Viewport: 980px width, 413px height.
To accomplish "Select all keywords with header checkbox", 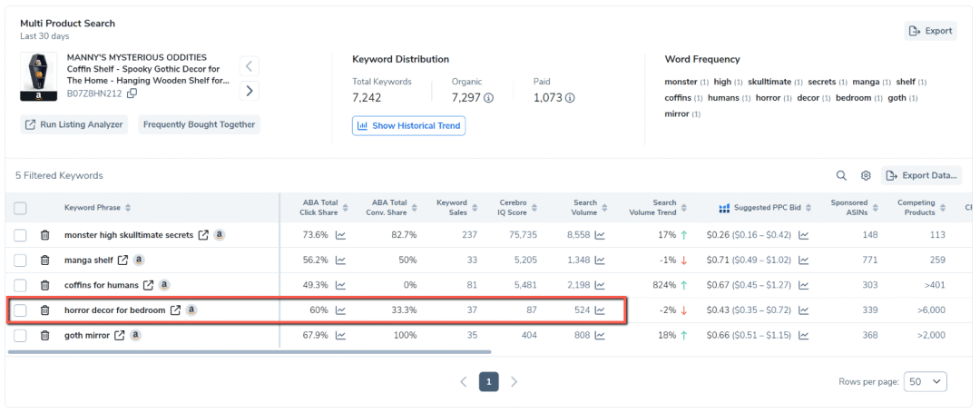I will pos(20,208).
